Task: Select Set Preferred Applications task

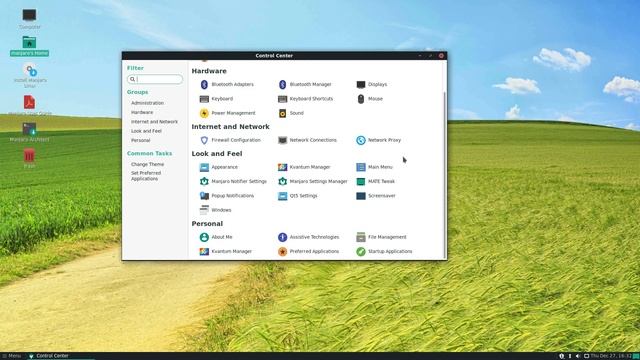Action: [x=146, y=176]
